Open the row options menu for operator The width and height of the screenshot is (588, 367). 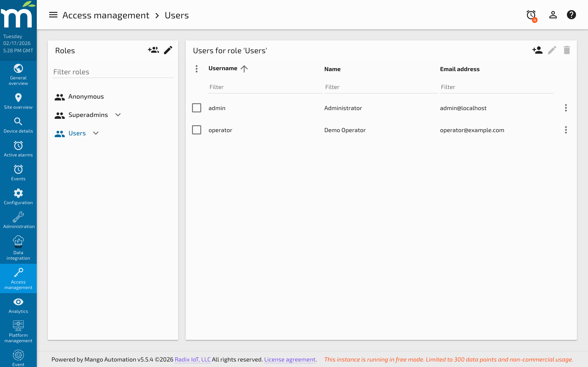(x=566, y=130)
